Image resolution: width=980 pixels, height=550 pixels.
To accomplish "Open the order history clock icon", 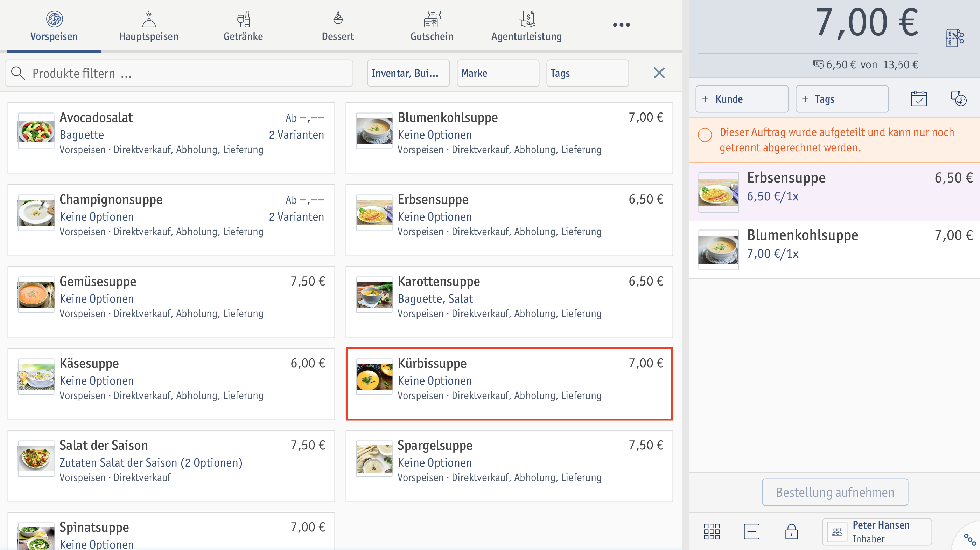I will coord(958,99).
